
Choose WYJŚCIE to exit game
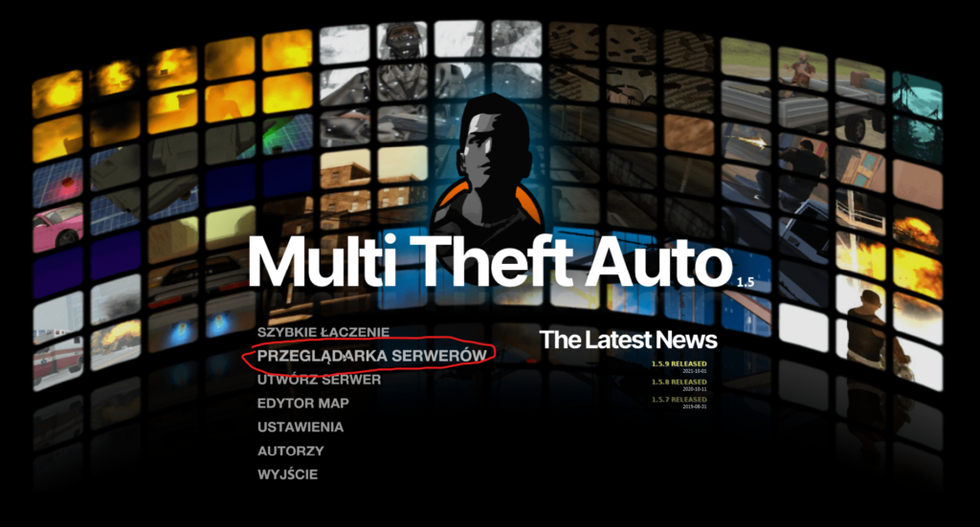pos(287,474)
